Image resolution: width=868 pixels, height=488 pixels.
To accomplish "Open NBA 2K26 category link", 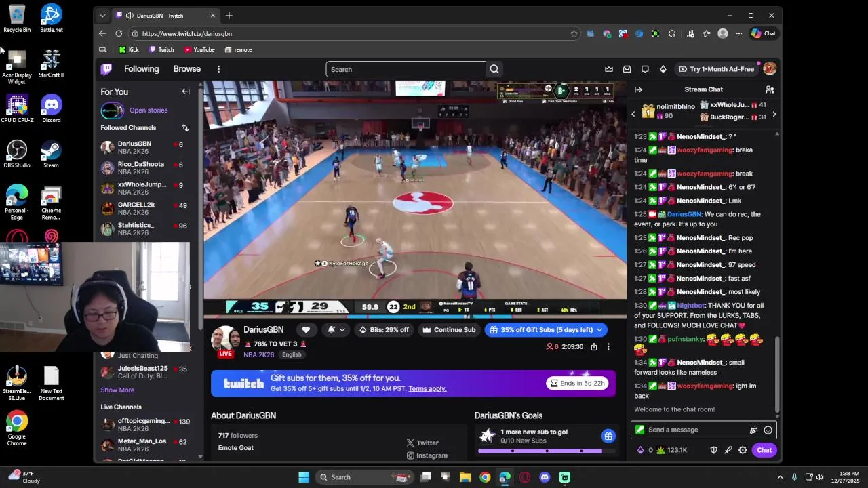I will (259, 354).
